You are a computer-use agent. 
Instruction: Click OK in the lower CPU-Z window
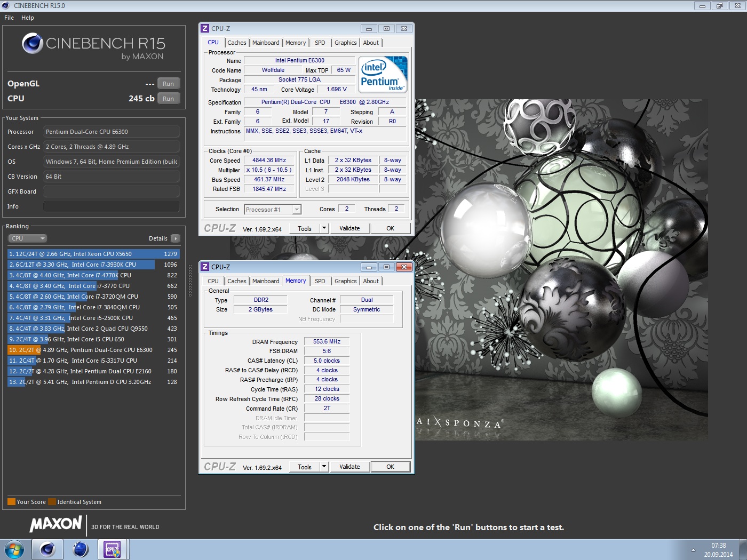tap(390, 467)
